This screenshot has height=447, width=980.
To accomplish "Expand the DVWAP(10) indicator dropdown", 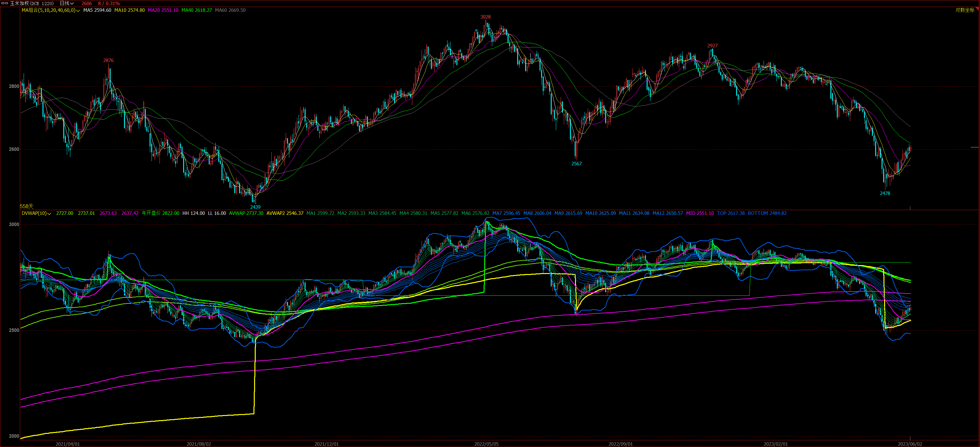I will pos(50,214).
